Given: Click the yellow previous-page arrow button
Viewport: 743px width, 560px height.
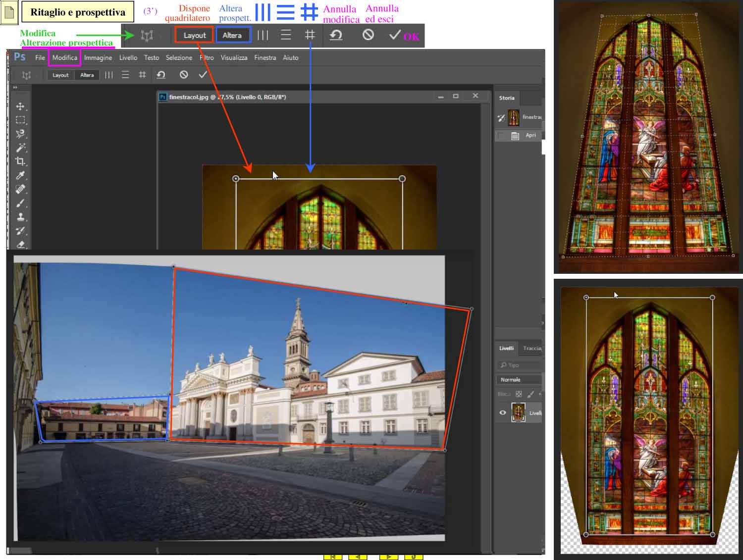Looking at the screenshot, I should (x=358, y=557).
